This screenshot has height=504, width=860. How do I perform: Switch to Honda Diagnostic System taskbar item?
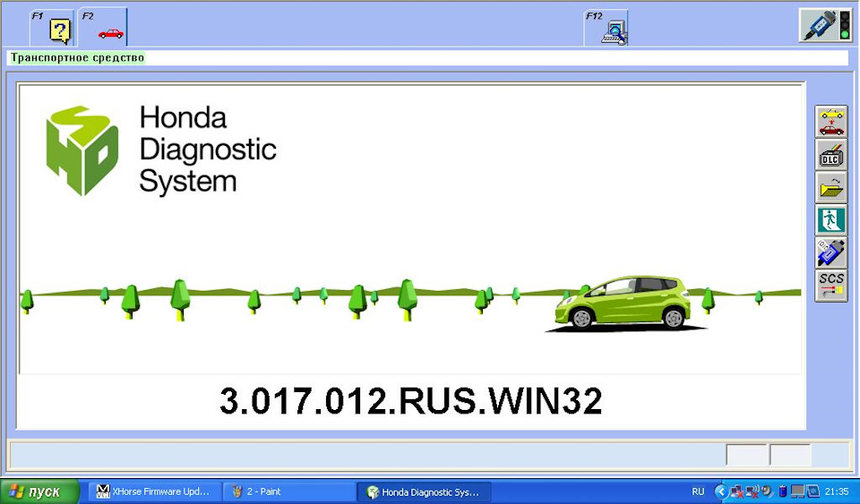click(x=424, y=491)
